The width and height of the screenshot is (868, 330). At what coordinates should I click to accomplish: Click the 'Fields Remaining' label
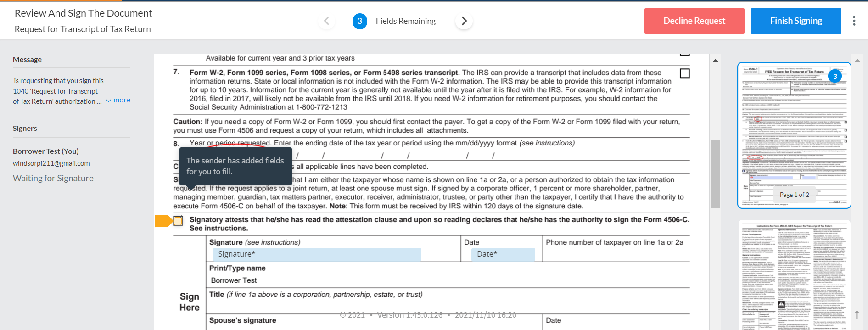(x=406, y=21)
